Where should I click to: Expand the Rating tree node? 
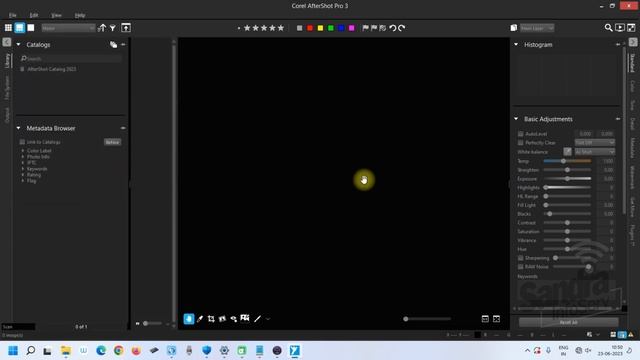[x=23, y=175]
